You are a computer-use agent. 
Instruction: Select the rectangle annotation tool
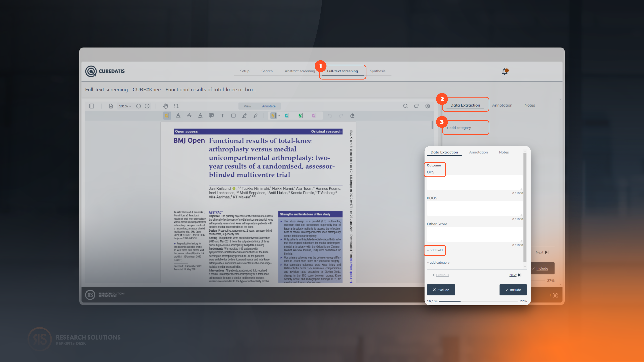tap(233, 115)
